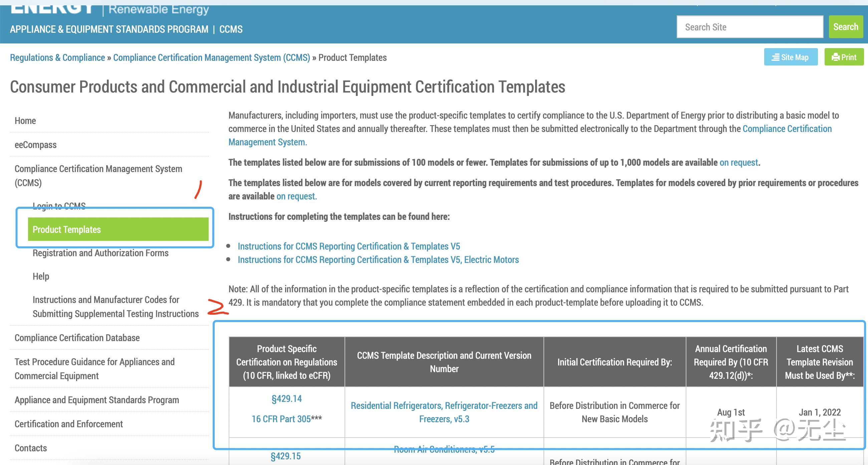This screenshot has height=465, width=868.
Task: Open Regulations & Compliance breadcrumb link
Action: pos(57,58)
